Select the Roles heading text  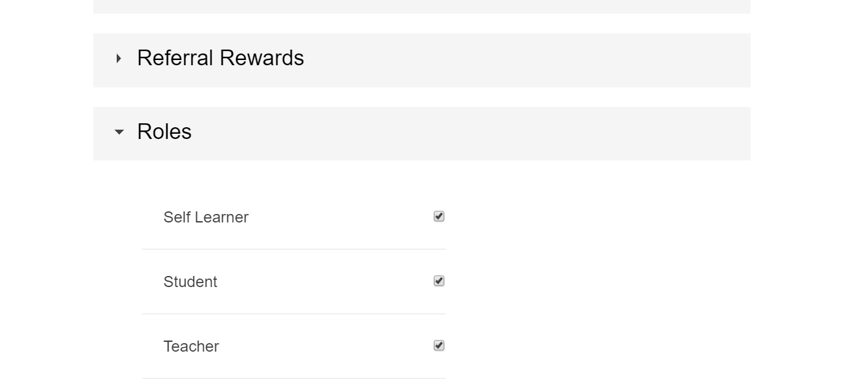pos(164,132)
